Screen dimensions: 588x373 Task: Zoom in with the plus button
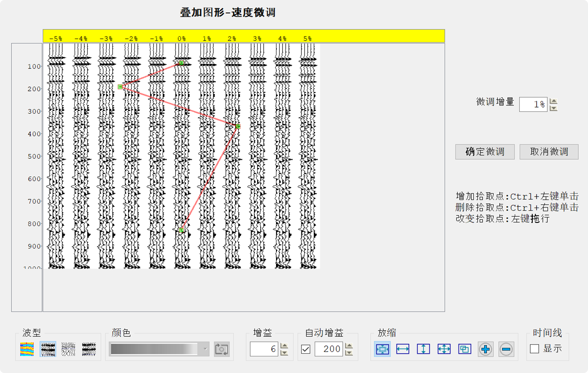point(485,349)
